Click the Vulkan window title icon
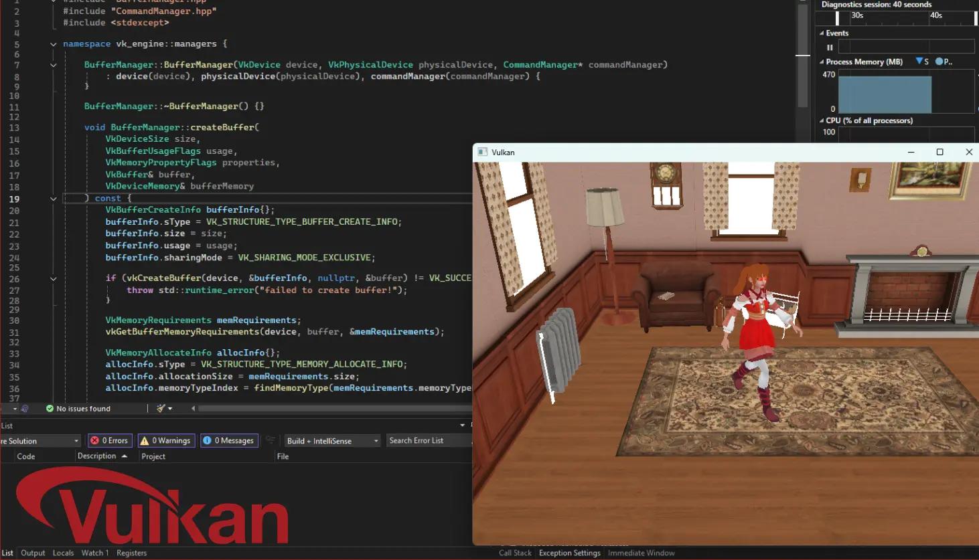979x560 pixels. tap(482, 152)
